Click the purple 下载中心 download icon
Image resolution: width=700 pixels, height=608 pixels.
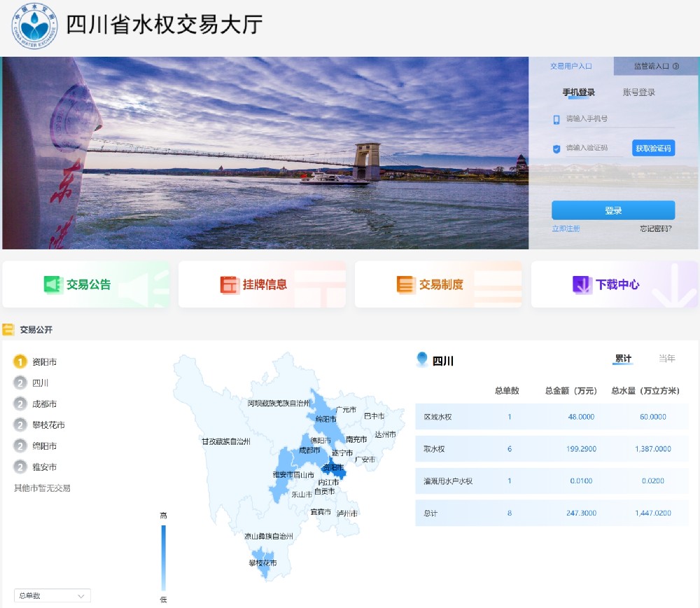click(582, 285)
